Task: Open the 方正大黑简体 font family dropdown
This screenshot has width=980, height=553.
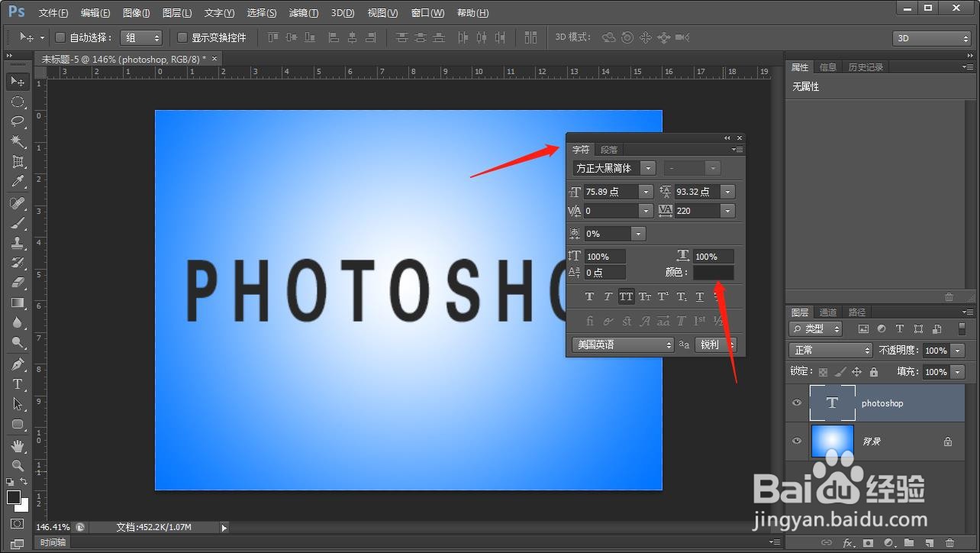Action: pyautogui.click(x=649, y=168)
